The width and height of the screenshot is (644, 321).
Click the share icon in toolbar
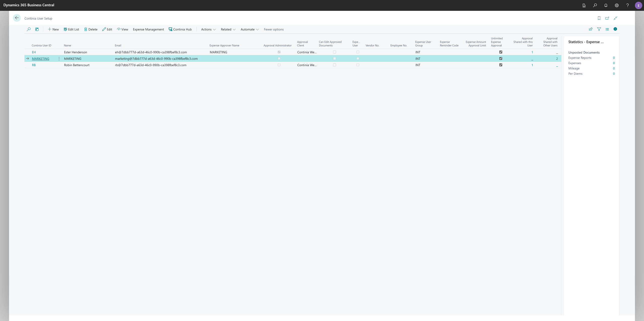[x=591, y=29]
